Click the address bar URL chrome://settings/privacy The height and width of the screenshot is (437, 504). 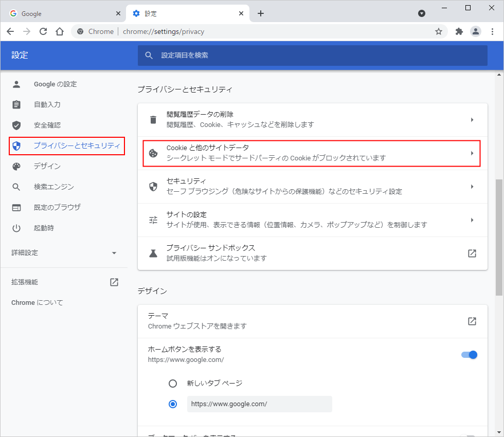coord(164,31)
